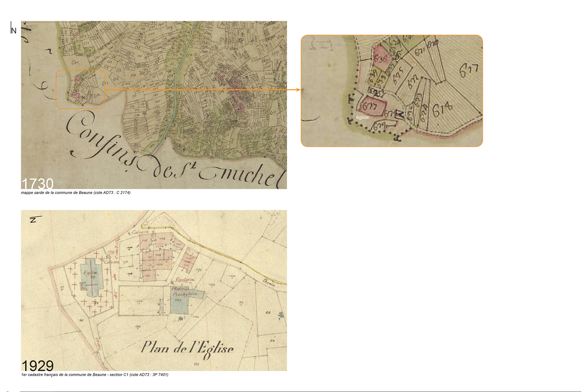Click the pink village cluster on the 1730 map
Viewport: 588px width, 392px height.
pos(232,90)
